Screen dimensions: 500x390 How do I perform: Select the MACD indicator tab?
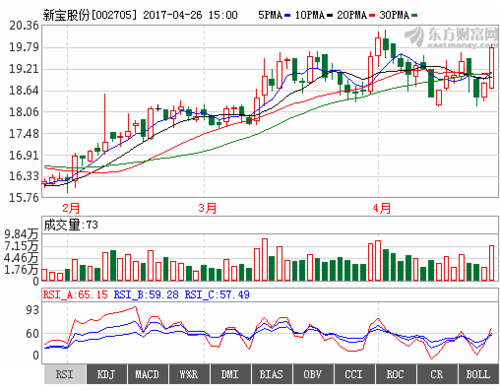pyautogui.click(x=148, y=374)
